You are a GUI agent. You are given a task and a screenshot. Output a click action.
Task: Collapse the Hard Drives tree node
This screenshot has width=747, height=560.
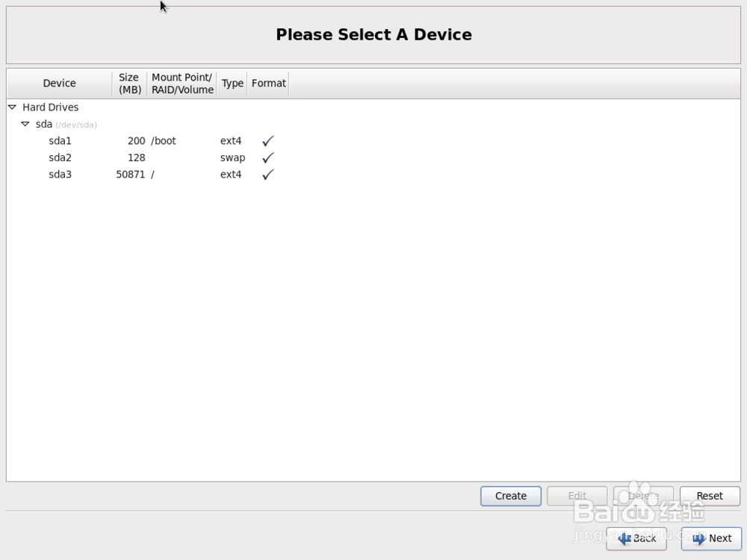[13, 107]
